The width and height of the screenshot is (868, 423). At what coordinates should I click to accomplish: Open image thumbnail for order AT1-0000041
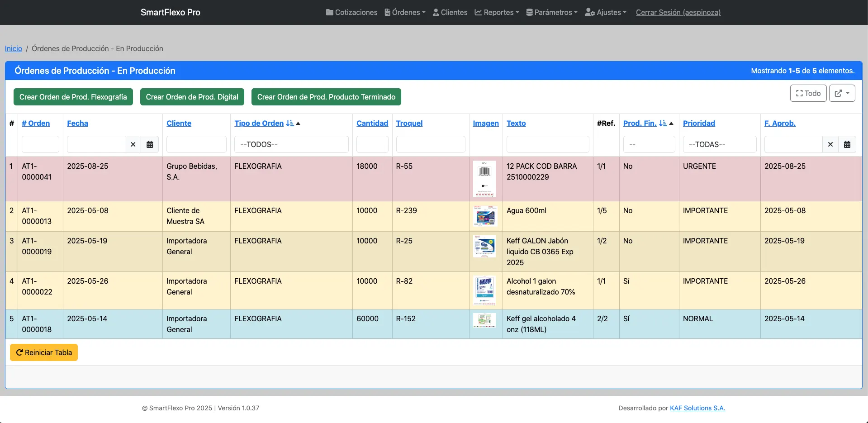pos(484,179)
